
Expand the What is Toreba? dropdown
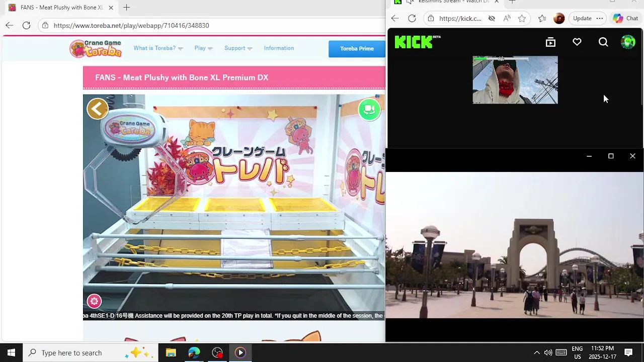(158, 48)
